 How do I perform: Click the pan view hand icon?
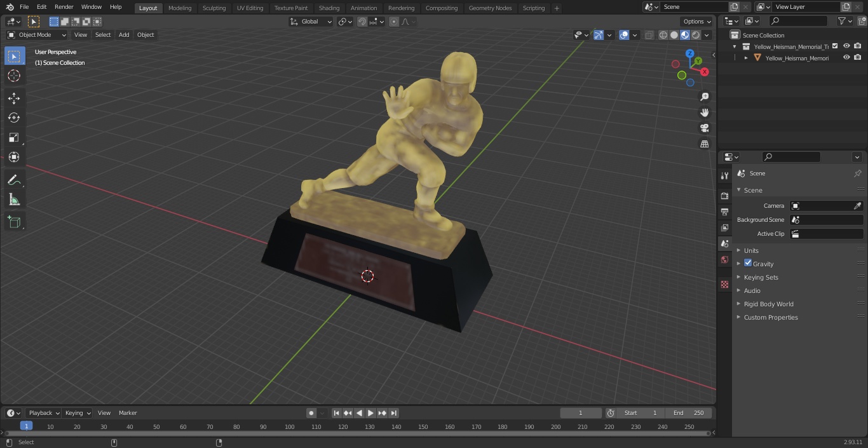(704, 112)
